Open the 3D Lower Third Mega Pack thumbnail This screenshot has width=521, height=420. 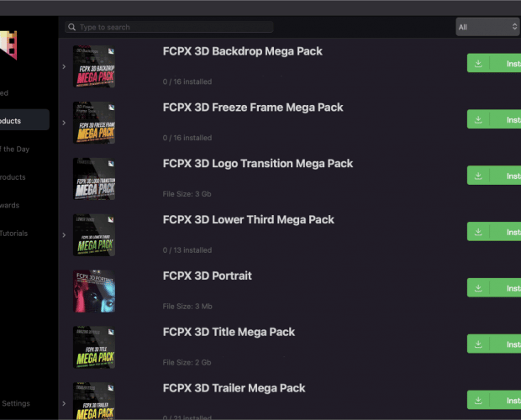click(94, 234)
